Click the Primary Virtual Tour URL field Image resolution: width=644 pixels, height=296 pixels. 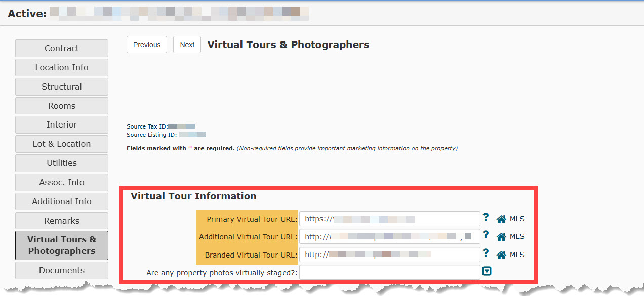(x=389, y=219)
